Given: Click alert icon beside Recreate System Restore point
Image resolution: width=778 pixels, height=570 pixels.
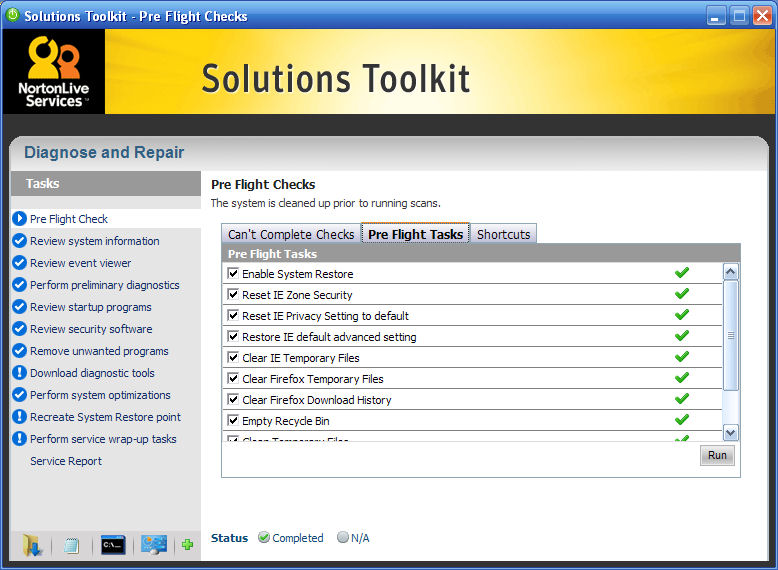Looking at the screenshot, I should coord(19,417).
